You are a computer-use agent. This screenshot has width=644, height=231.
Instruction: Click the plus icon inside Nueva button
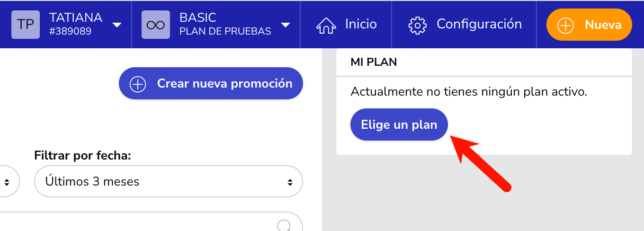tap(566, 25)
